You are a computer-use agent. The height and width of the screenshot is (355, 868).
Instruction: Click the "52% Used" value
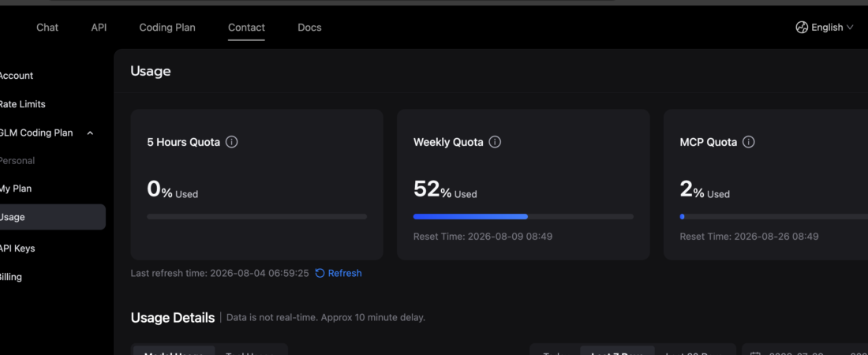click(445, 190)
